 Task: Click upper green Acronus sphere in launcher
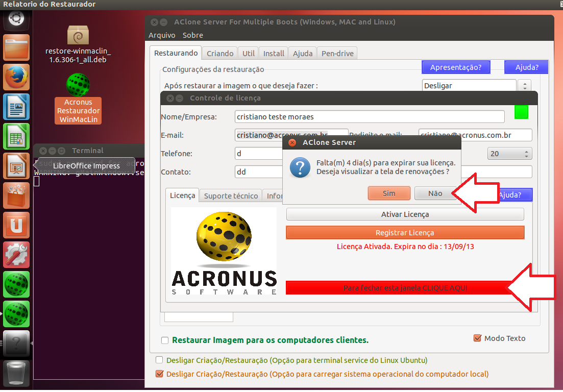pyautogui.click(x=16, y=284)
